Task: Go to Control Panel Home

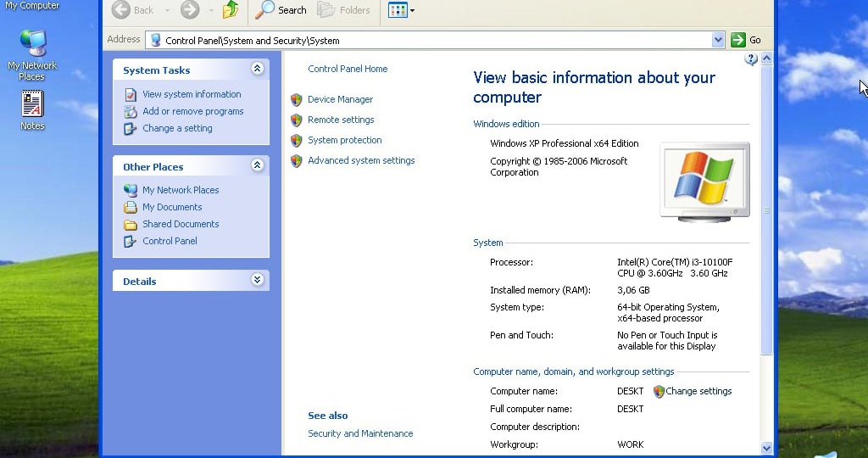Action: pos(348,69)
